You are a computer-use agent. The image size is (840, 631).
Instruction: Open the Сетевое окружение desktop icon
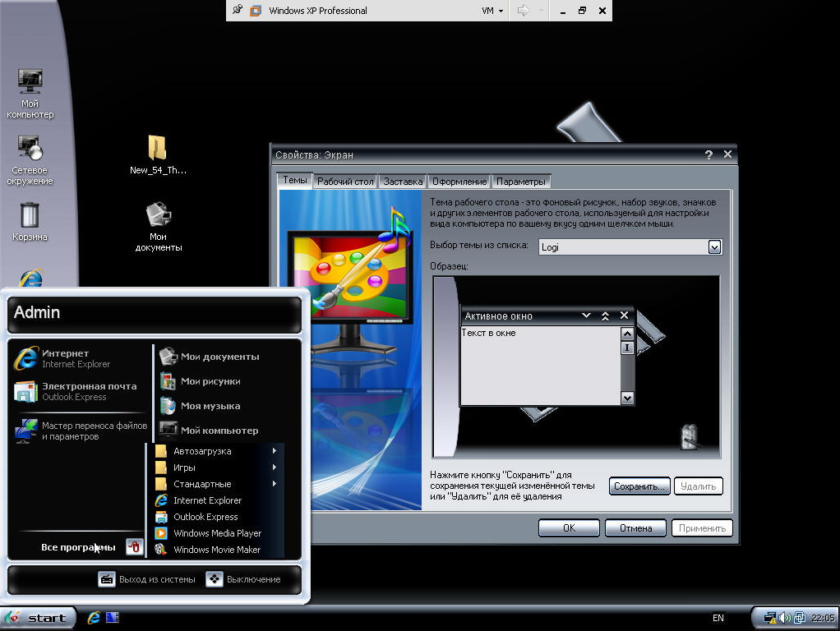[30, 160]
